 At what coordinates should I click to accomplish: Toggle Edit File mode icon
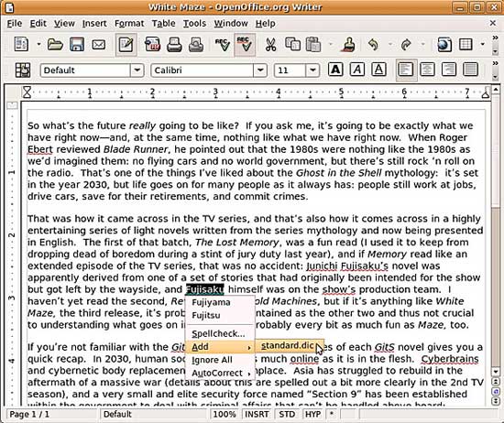[x=126, y=44]
